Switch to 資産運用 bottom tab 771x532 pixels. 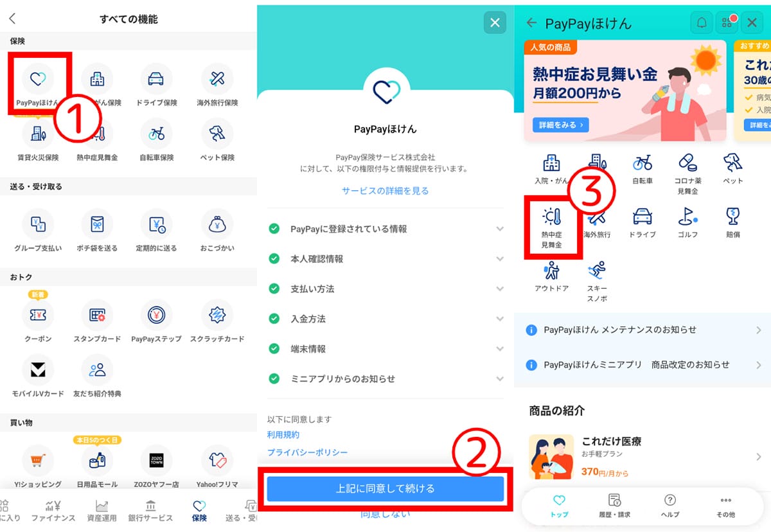click(102, 511)
